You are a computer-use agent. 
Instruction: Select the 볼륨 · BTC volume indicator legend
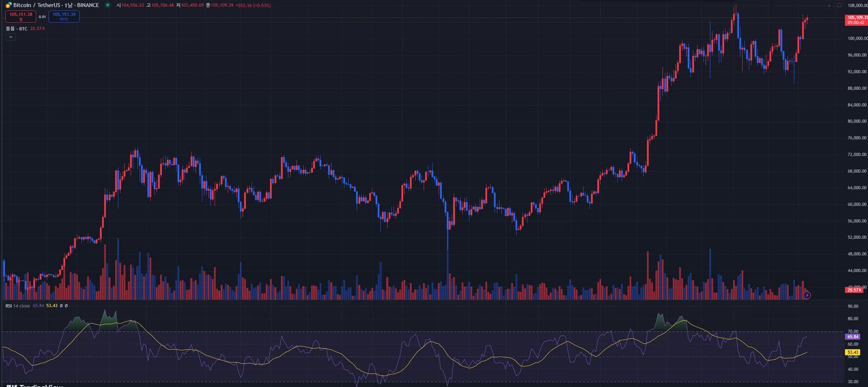coord(17,28)
